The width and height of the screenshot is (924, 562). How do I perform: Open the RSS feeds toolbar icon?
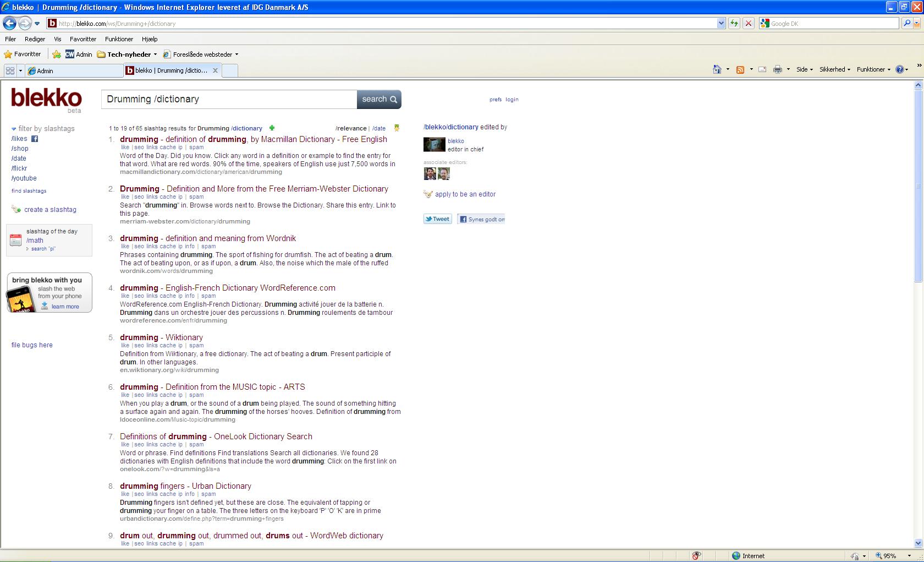pyautogui.click(x=740, y=69)
